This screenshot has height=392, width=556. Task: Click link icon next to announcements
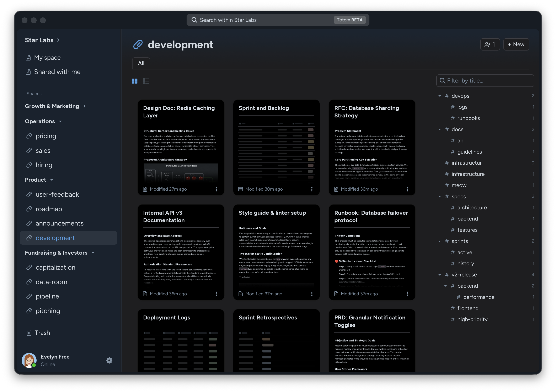(29, 223)
